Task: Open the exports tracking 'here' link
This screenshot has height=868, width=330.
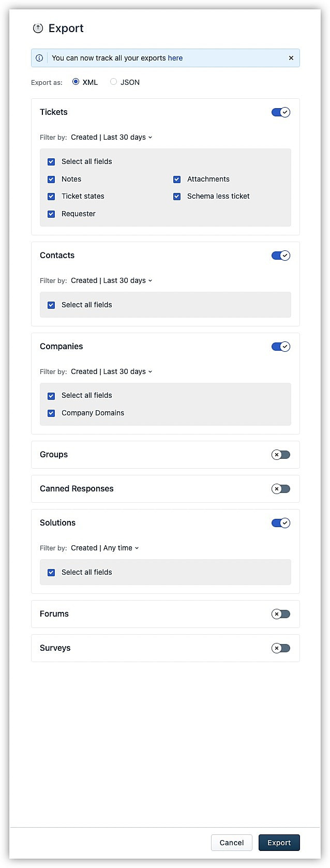Action: pos(175,58)
